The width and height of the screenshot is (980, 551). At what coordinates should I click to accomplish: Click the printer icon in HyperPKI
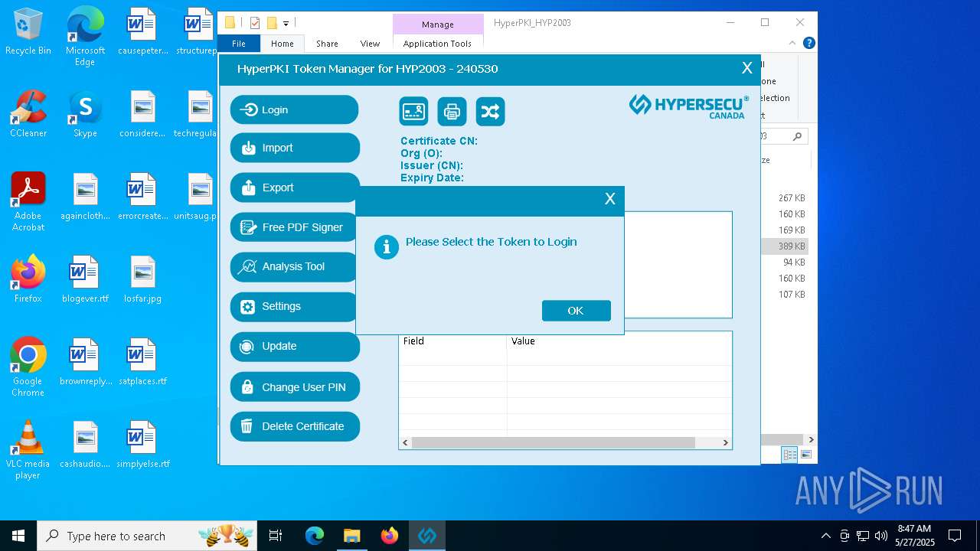[452, 112]
